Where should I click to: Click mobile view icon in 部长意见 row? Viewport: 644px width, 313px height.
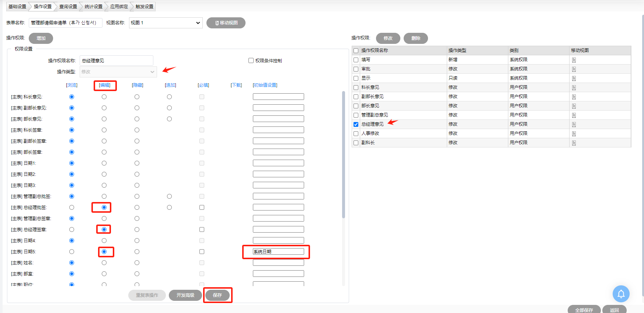click(574, 106)
